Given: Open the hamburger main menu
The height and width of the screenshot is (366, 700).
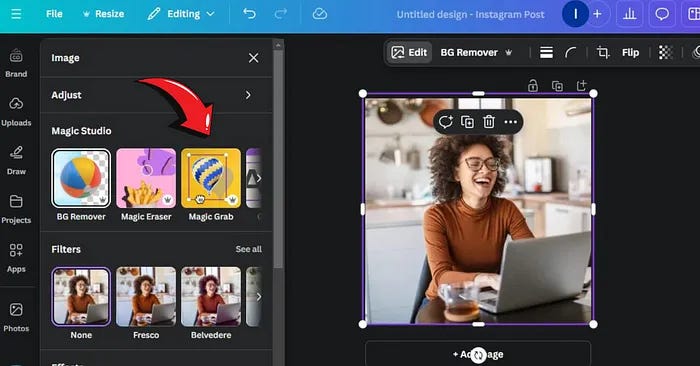Looking at the screenshot, I should pos(16,14).
